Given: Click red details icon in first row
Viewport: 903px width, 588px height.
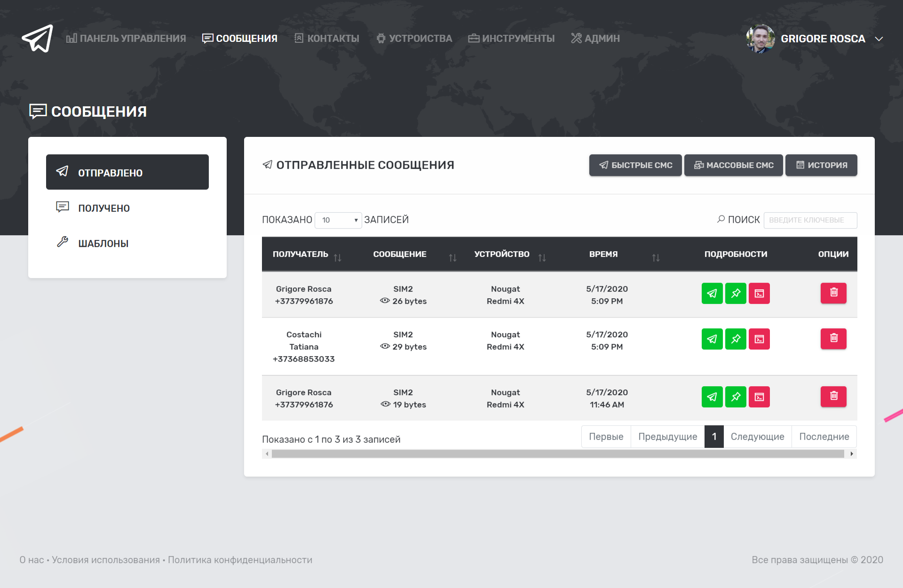Looking at the screenshot, I should click(x=759, y=293).
